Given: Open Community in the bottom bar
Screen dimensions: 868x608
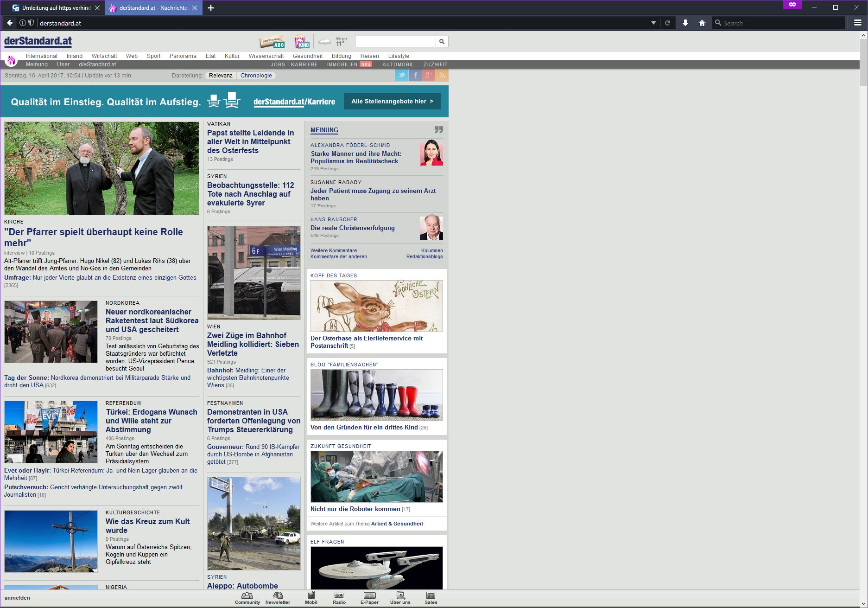Looking at the screenshot, I should (x=247, y=598).
